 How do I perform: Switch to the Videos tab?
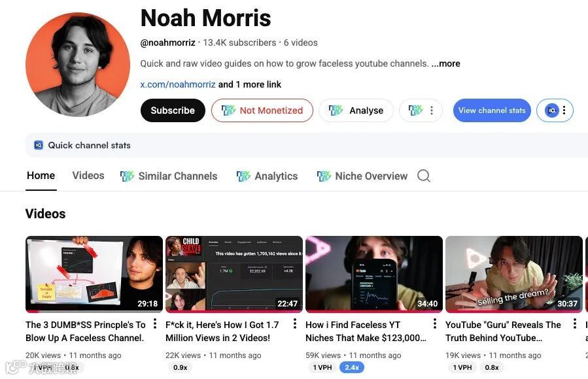pyautogui.click(x=88, y=176)
